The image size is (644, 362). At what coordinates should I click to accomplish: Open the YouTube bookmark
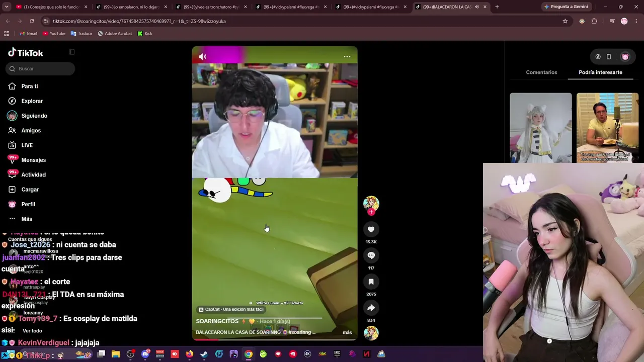point(54,34)
